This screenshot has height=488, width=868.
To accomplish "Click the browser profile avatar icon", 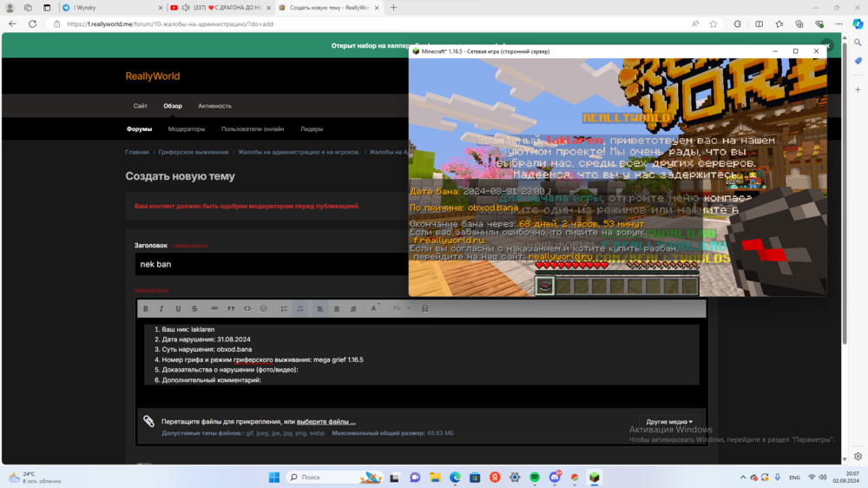I will click(x=10, y=8).
